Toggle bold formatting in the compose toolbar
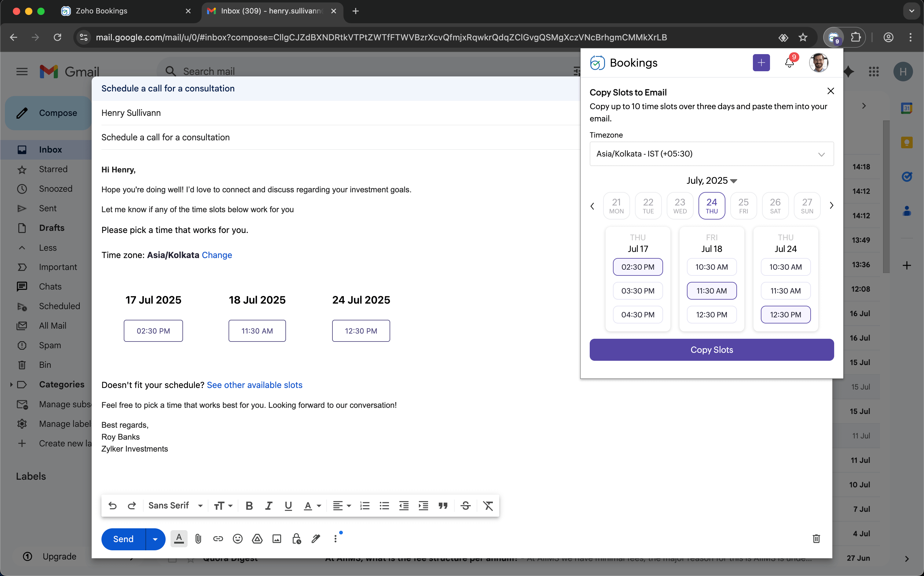Screen dimensions: 924x576 click(x=249, y=505)
